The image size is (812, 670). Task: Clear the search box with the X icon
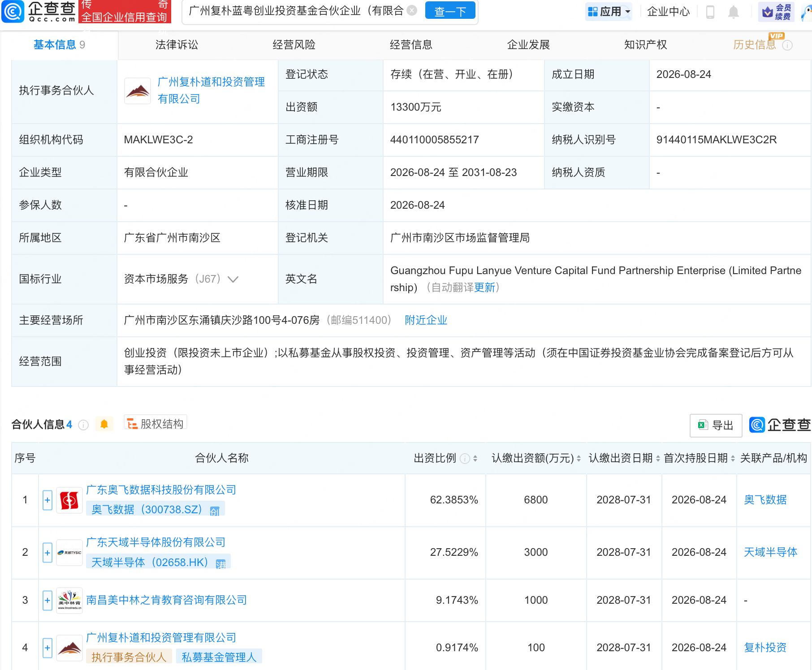(412, 10)
